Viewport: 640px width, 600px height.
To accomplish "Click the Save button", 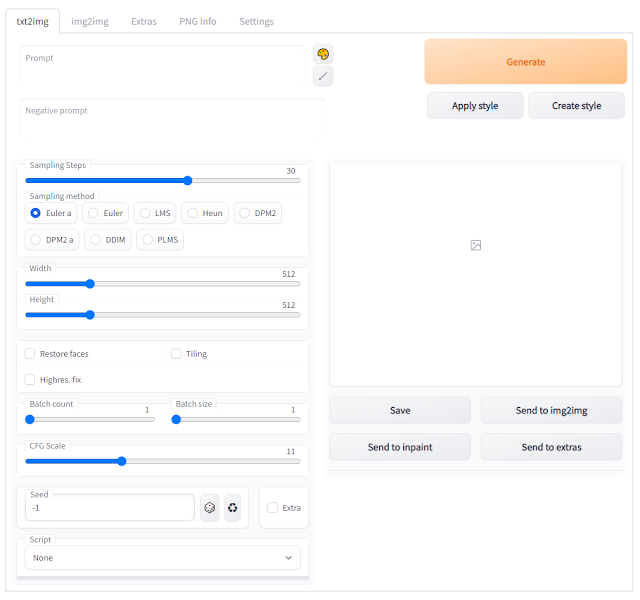I will coord(400,410).
